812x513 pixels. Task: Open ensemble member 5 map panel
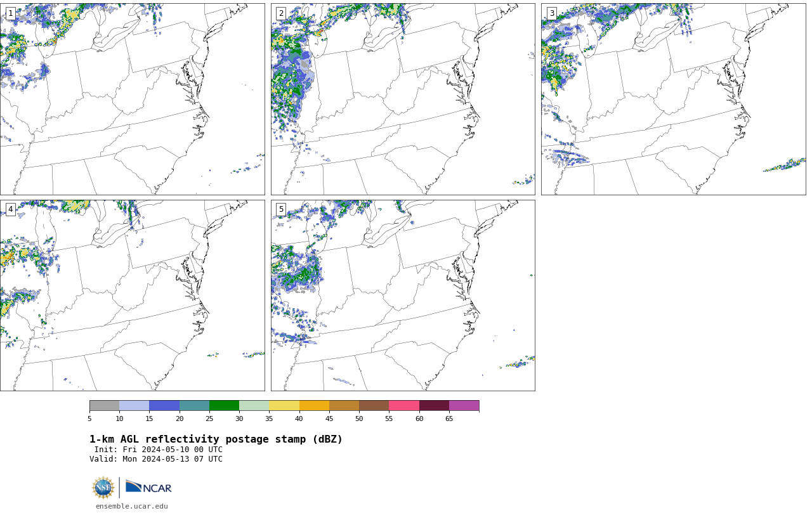[403, 295]
